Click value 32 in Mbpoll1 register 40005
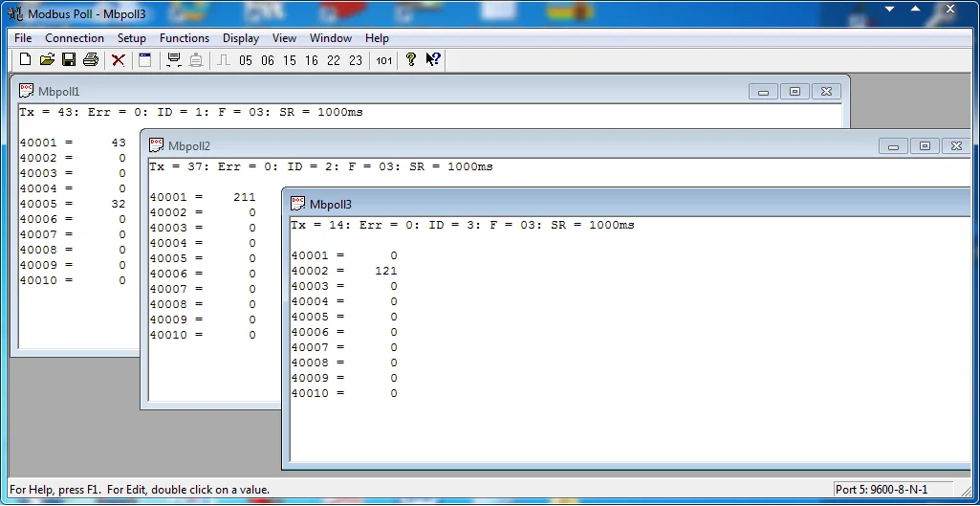The height and width of the screenshot is (506, 980). point(119,204)
